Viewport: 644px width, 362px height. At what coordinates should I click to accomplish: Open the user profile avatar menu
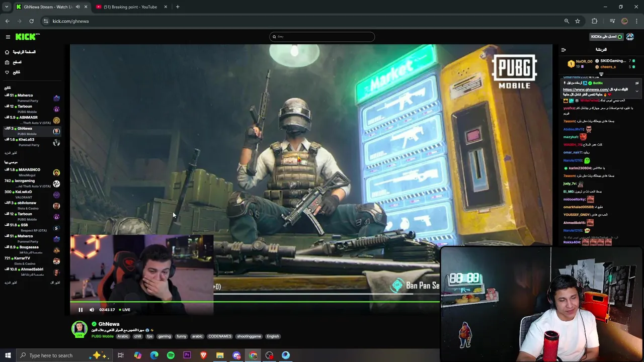coord(630,37)
